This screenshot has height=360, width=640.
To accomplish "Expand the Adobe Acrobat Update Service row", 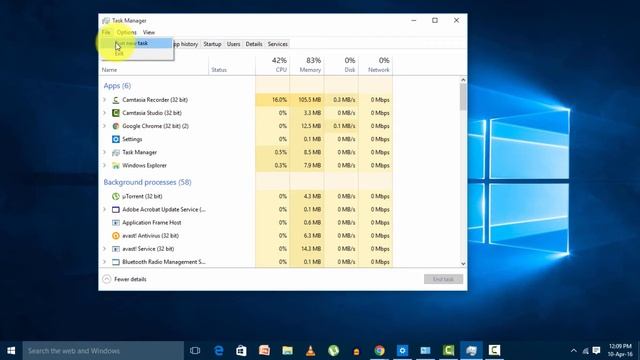I will tap(105, 209).
